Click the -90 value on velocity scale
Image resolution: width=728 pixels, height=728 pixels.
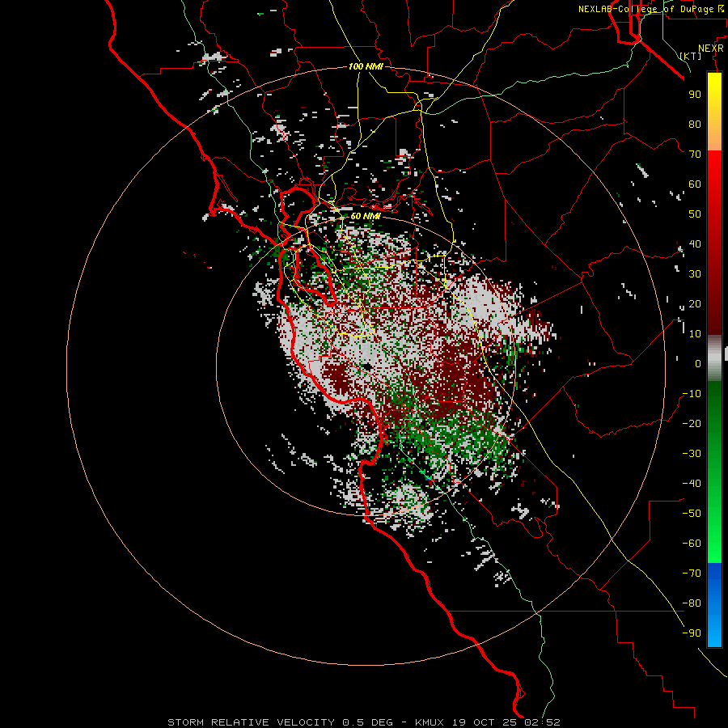[692, 633]
